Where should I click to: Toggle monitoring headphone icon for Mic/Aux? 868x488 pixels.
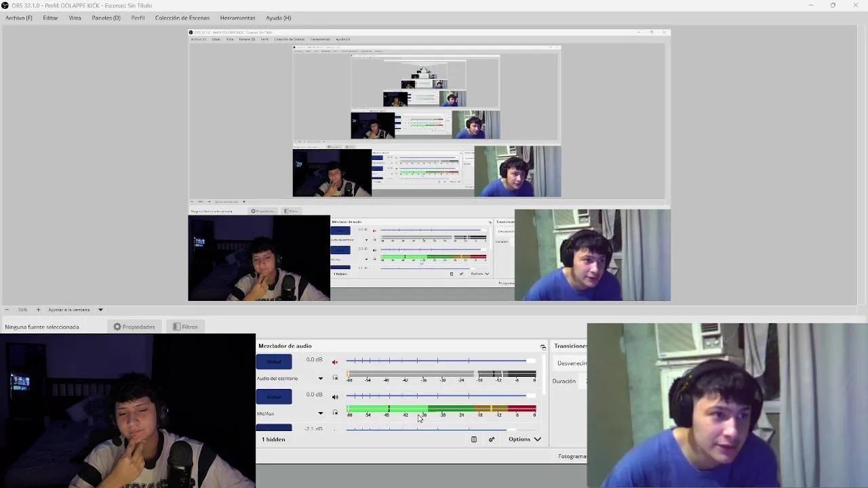pos(335,413)
